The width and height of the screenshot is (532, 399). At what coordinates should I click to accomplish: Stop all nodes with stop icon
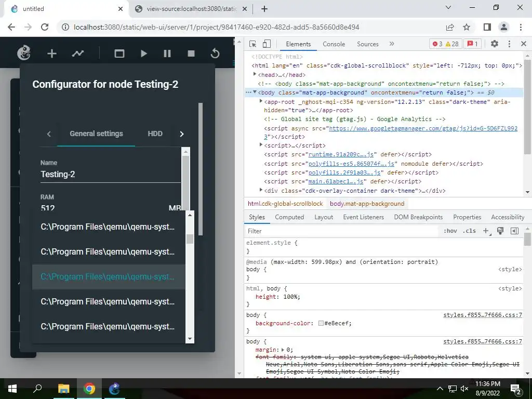click(x=191, y=54)
